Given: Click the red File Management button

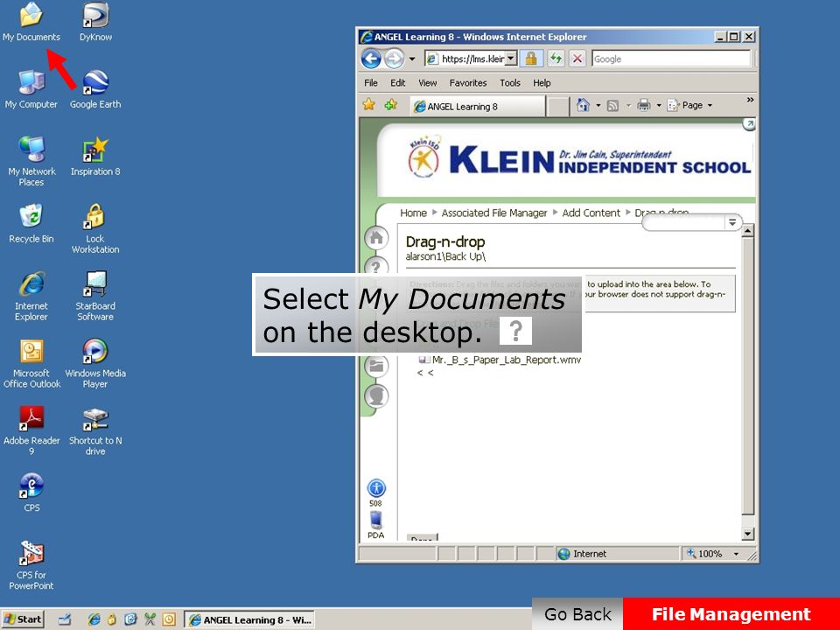Looking at the screenshot, I should tap(731, 614).
